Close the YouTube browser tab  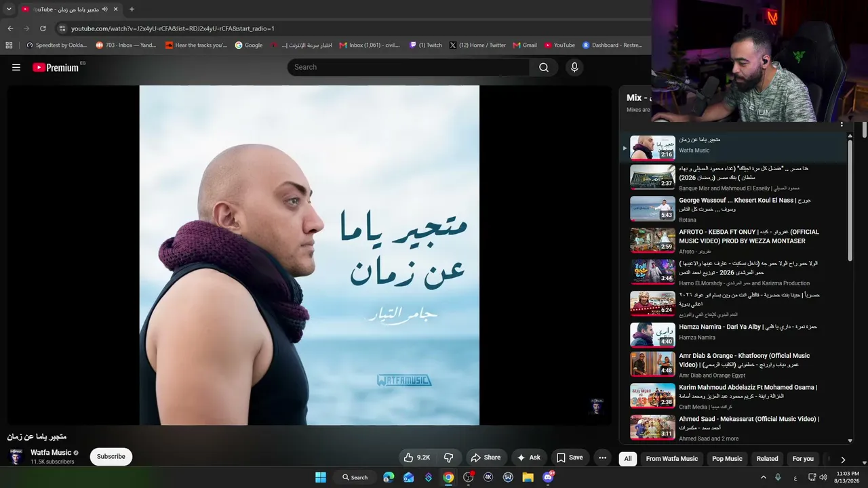116,9
